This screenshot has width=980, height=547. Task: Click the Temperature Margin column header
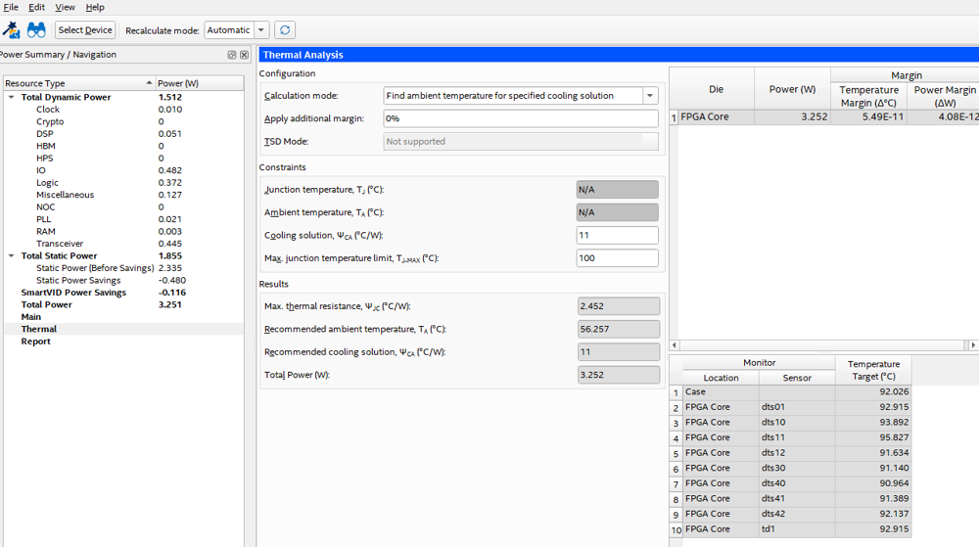click(x=868, y=96)
